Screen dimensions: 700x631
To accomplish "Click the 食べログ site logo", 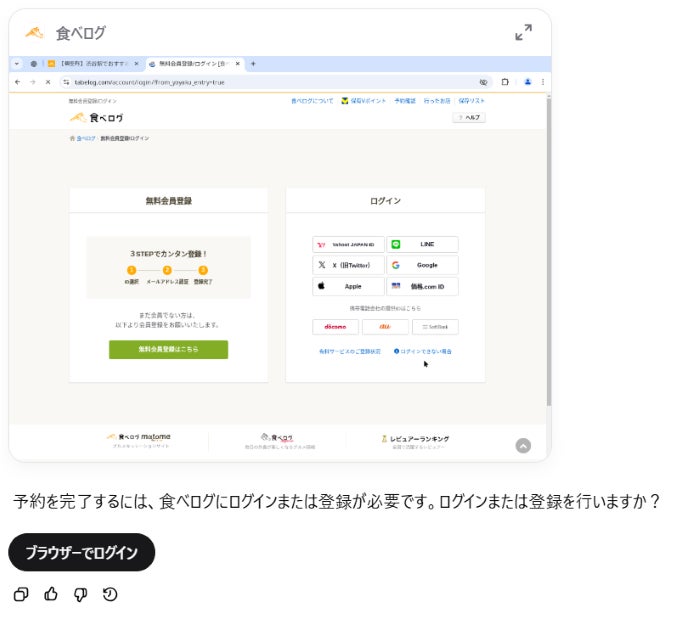I will [x=97, y=117].
